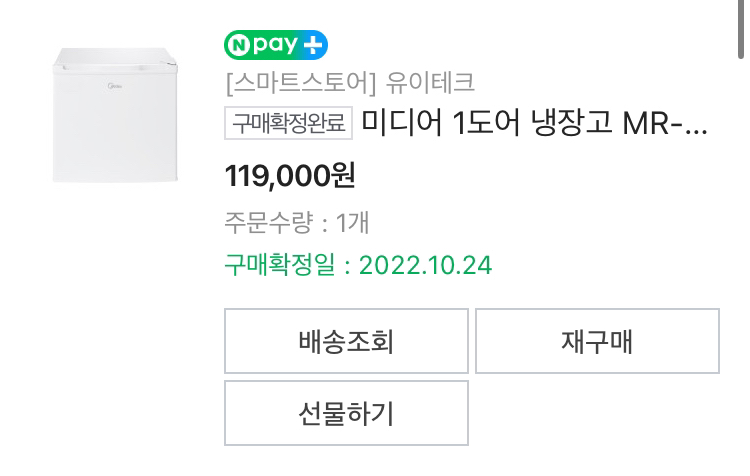Open the 유이테크 seller name
The width and height of the screenshot is (750, 476).
(x=430, y=82)
